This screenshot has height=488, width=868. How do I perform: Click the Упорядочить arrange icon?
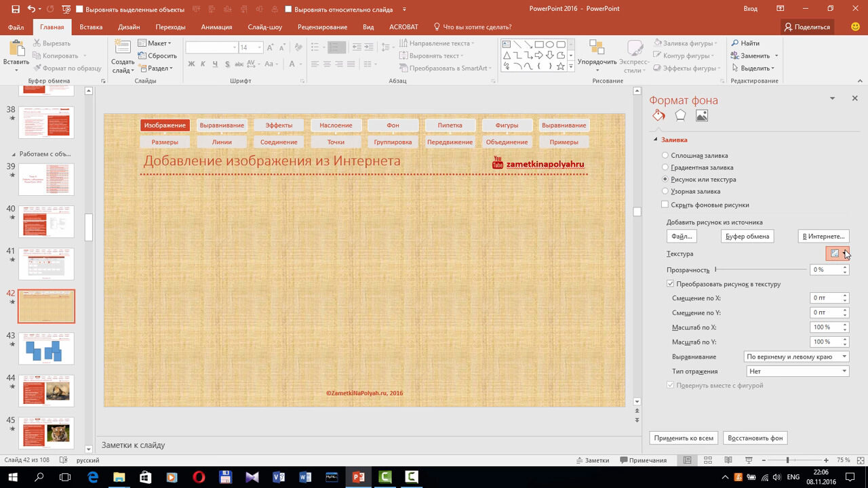(597, 47)
